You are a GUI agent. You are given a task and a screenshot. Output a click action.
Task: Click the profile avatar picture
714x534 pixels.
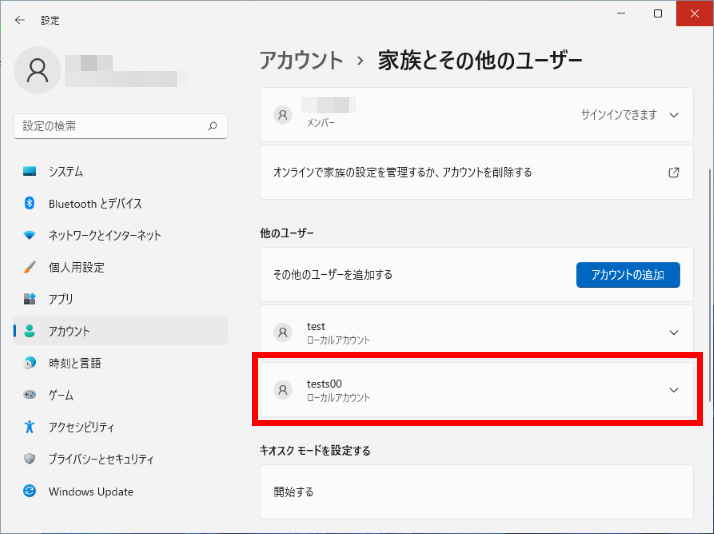click(x=37, y=71)
